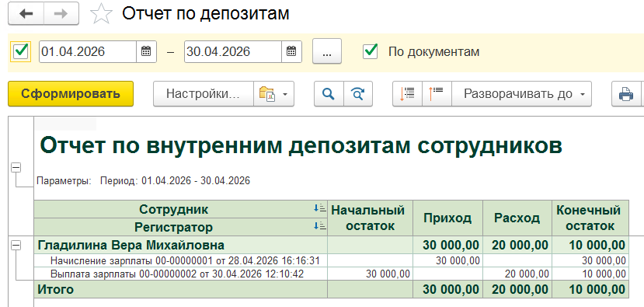Click the Начальный остаток column header
Image resolution: width=644 pixels, height=307 pixels.
pos(370,218)
